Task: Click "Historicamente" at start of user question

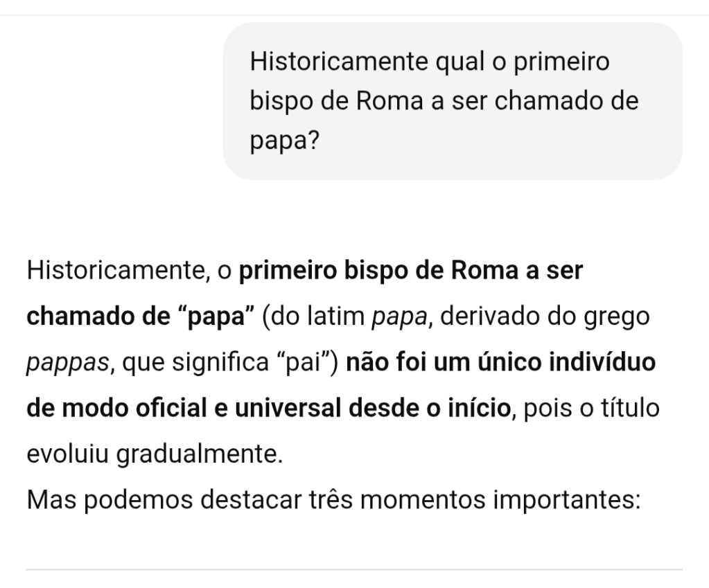Action: click(337, 62)
